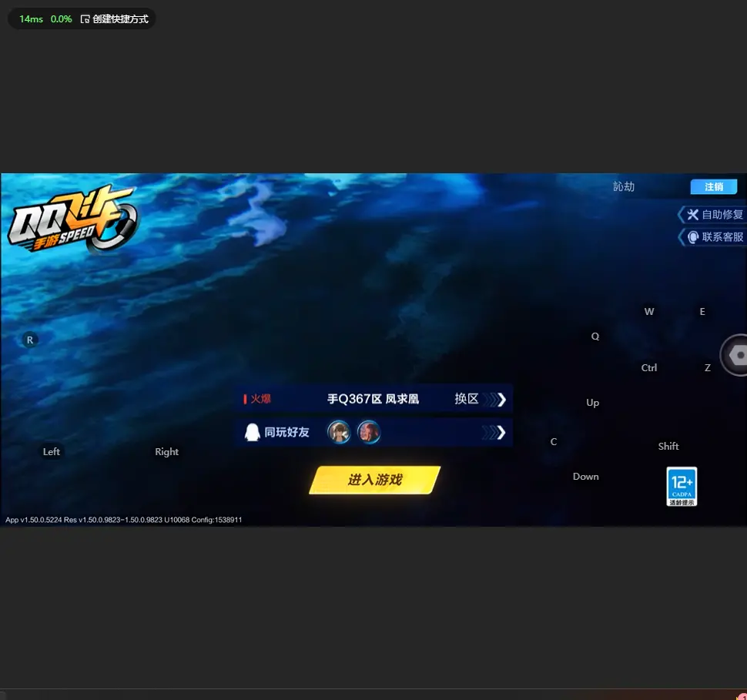Screen dimensions: 747x700
Task: Click the E key mapping overlay
Action: [702, 312]
